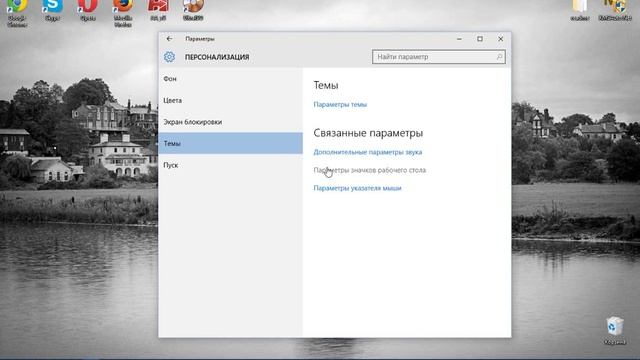The height and width of the screenshot is (360, 640).
Task: Open the Параметры темы link
Action: tap(340, 104)
